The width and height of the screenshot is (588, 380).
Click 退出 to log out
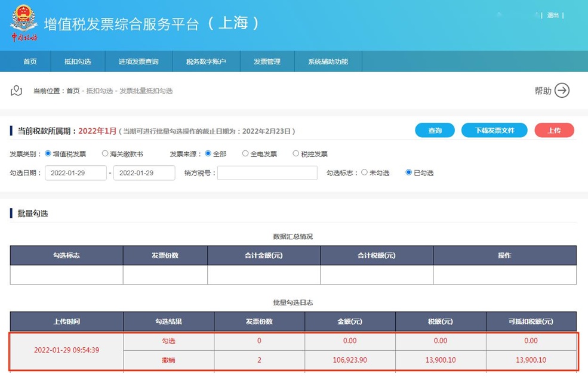[553, 16]
